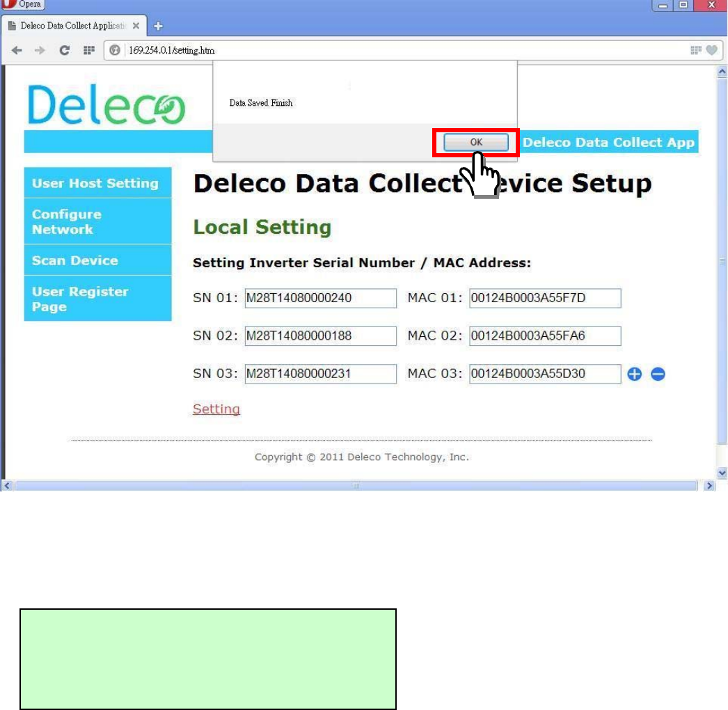Open Configure Network page

click(97, 221)
